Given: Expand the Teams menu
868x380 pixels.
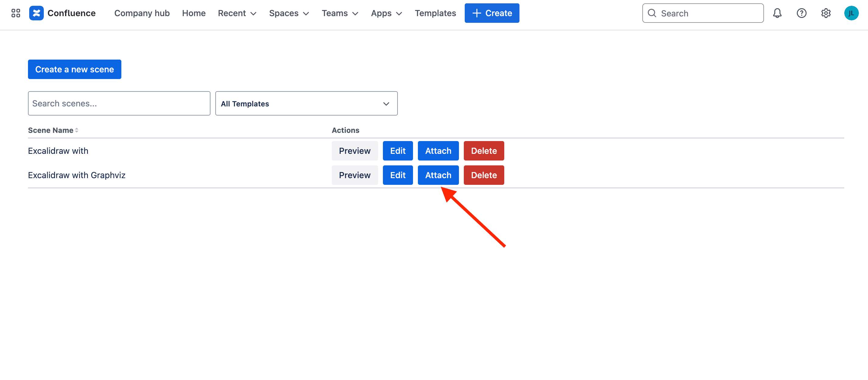Looking at the screenshot, I should tap(340, 13).
